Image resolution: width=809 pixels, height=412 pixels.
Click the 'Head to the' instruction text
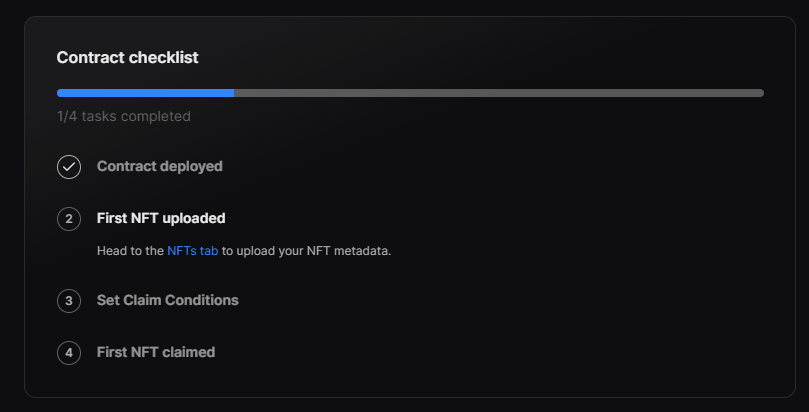point(130,251)
